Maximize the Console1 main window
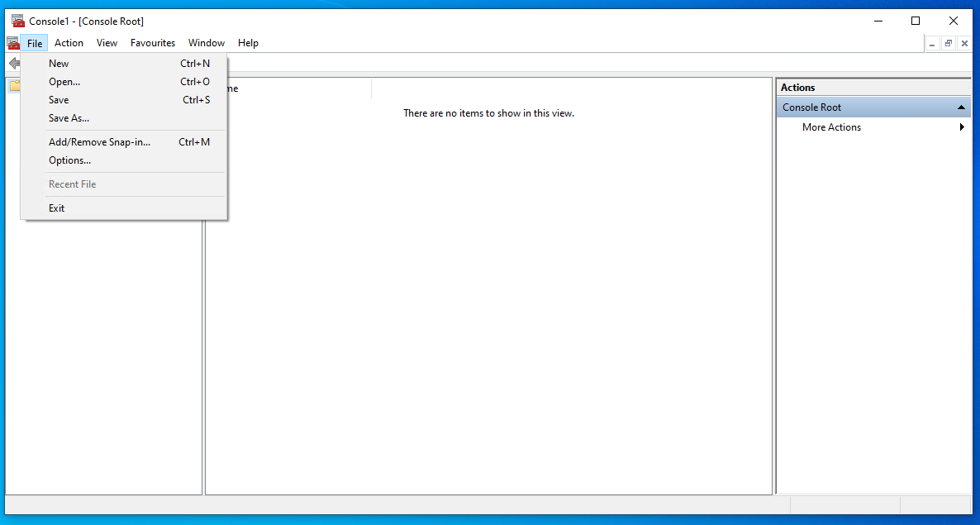Viewport: 980px width, 525px height. [x=915, y=21]
